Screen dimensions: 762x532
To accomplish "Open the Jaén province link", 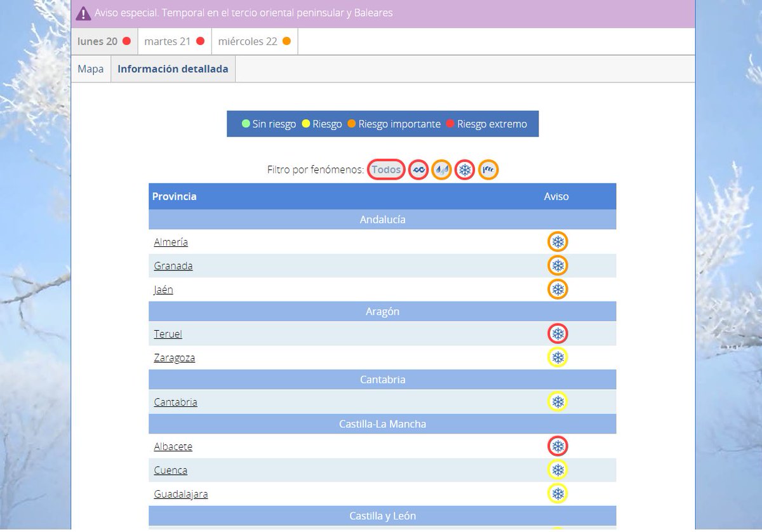I will [x=163, y=289].
